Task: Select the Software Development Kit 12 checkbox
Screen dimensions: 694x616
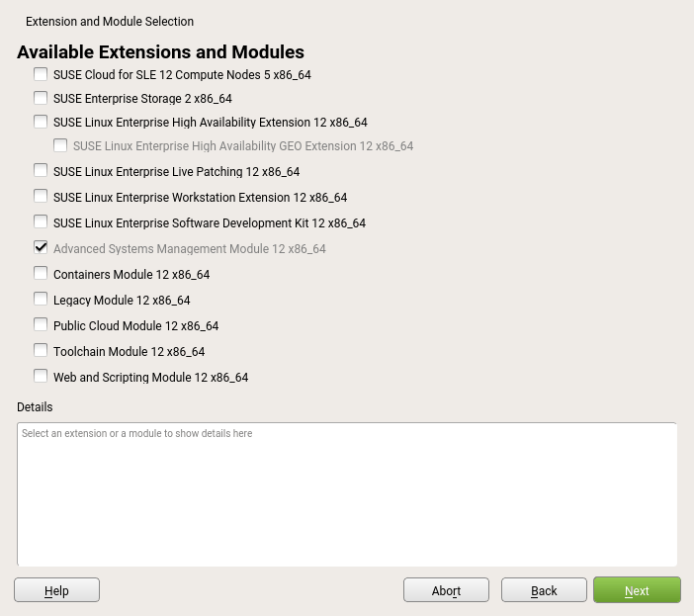Action: point(41,222)
